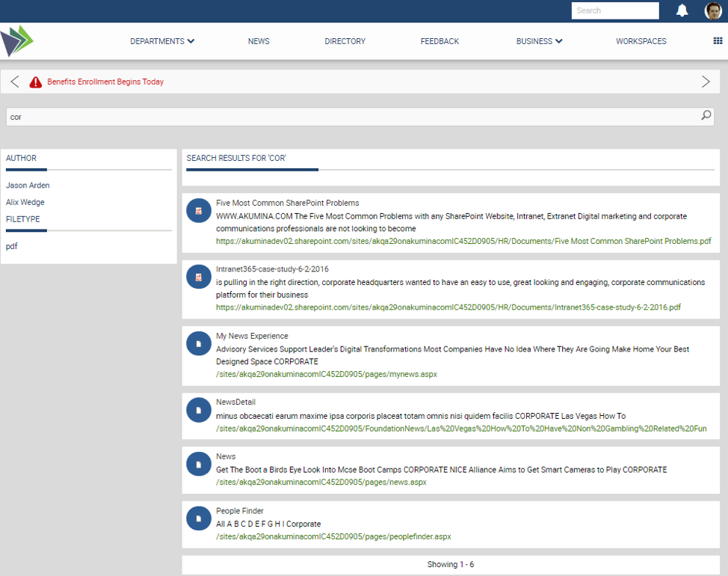Open the News menu item
The width and height of the screenshot is (728, 576).
tap(259, 41)
